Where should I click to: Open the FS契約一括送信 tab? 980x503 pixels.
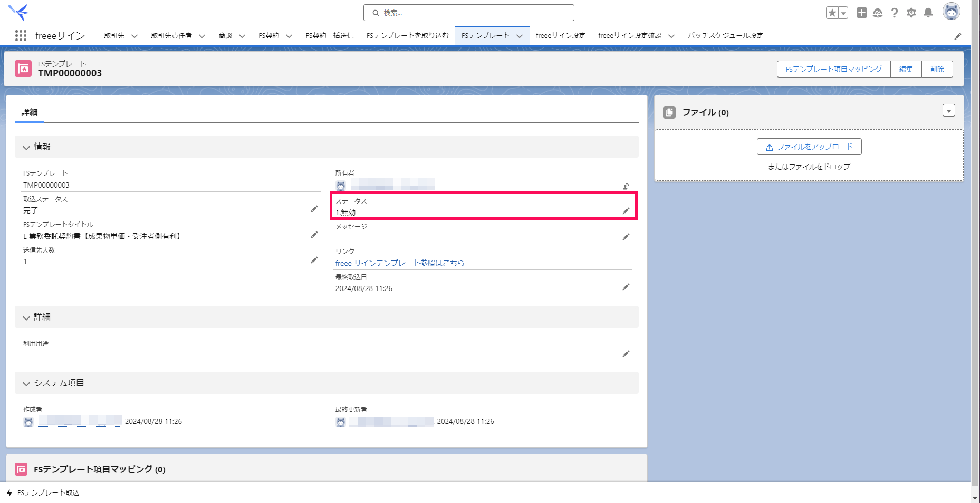[x=330, y=35]
